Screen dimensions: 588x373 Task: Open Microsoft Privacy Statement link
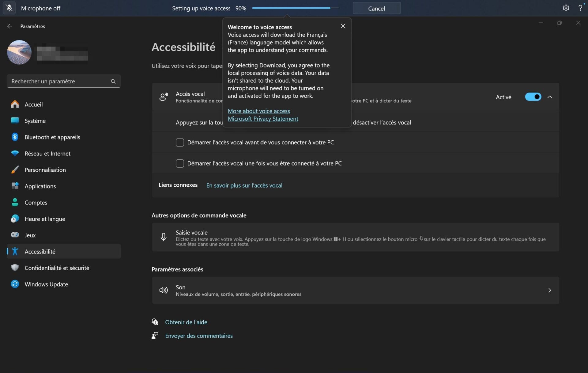click(x=263, y=119)
